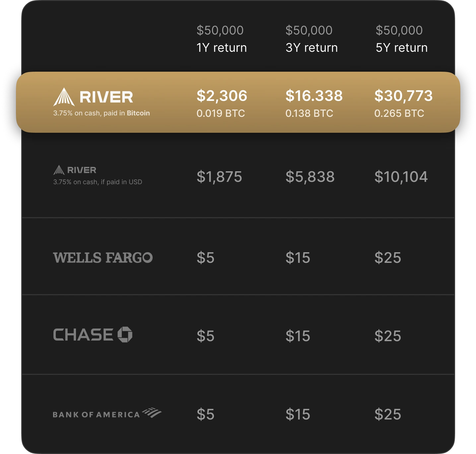This screenshot has height=454, width=476.
Task: Click the CHASE wordmark
Action: (83, 335)
